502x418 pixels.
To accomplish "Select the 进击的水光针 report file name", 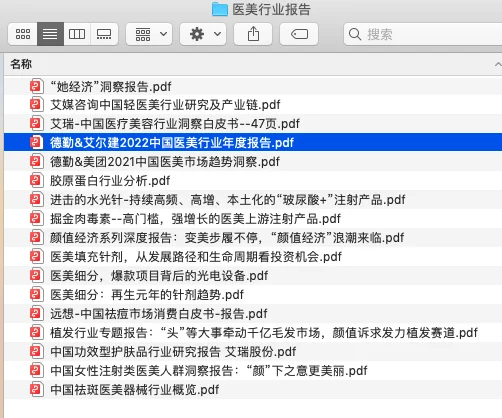I will coord(228,200).
